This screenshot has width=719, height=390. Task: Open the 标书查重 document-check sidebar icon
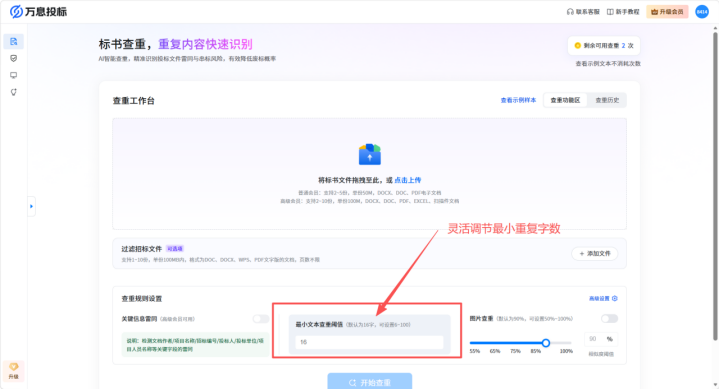click(13, 42)
